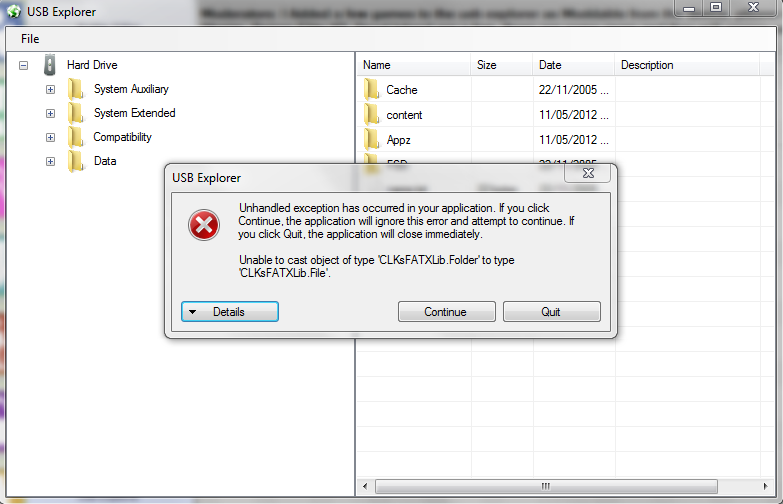Screen dimensions: 783x504
Task: Collapse the Hard Drive tree node
Action: (x=23, y=65)
